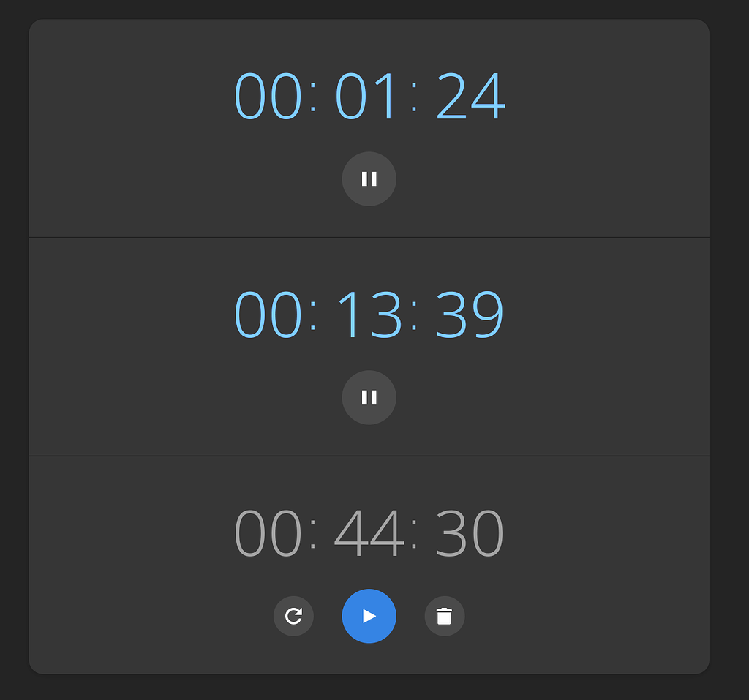Image resolution: width=749 pixels, height=700 pixels.
Task: Click the 00:13:39 time display
Action: [369, 313]
